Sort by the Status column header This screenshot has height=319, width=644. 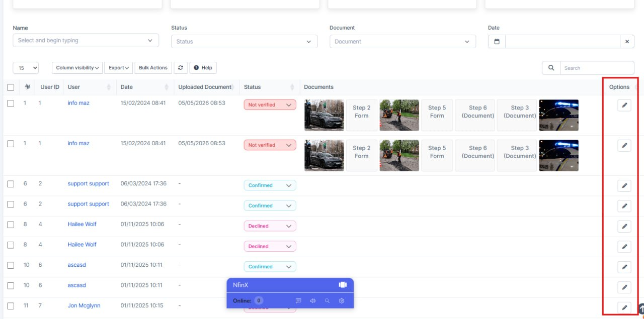pyautogui.click(x=269, y=87)
